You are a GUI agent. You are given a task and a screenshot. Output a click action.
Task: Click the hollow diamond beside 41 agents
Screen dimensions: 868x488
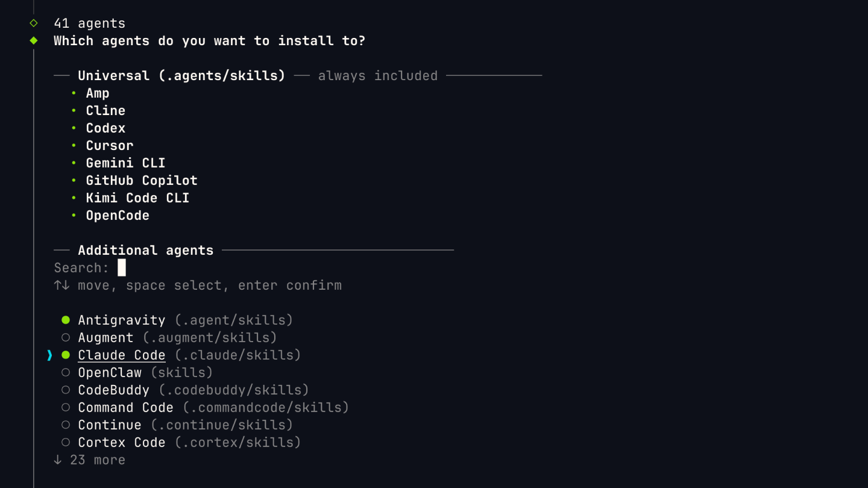(34, 23)
